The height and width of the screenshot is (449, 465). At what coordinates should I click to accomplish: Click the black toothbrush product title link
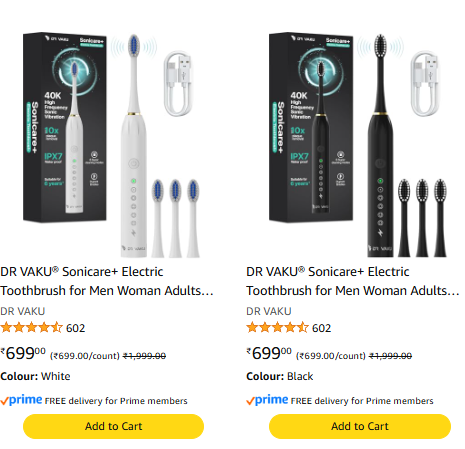(353, 281)
